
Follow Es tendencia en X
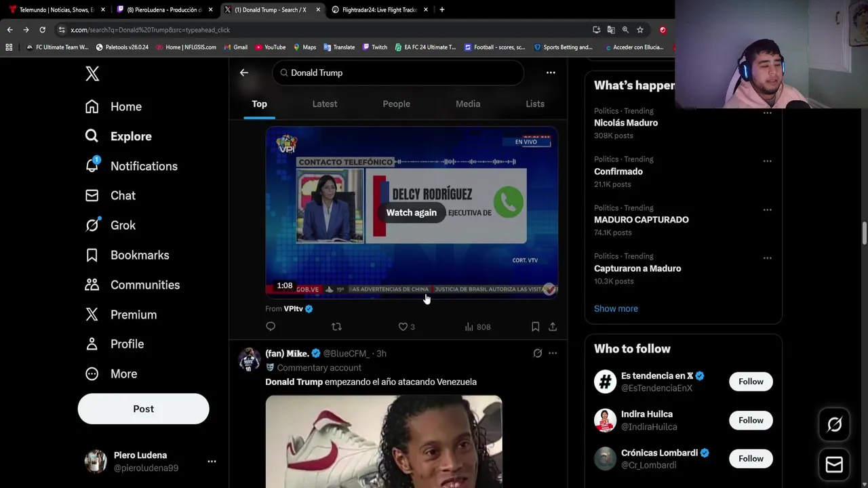click(x=751, y=382)
